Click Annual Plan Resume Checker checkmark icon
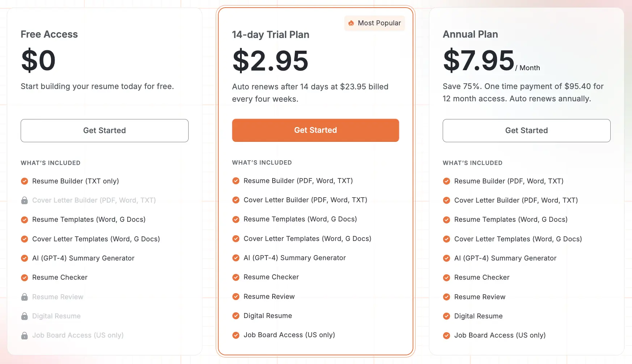 pos(447,278)
